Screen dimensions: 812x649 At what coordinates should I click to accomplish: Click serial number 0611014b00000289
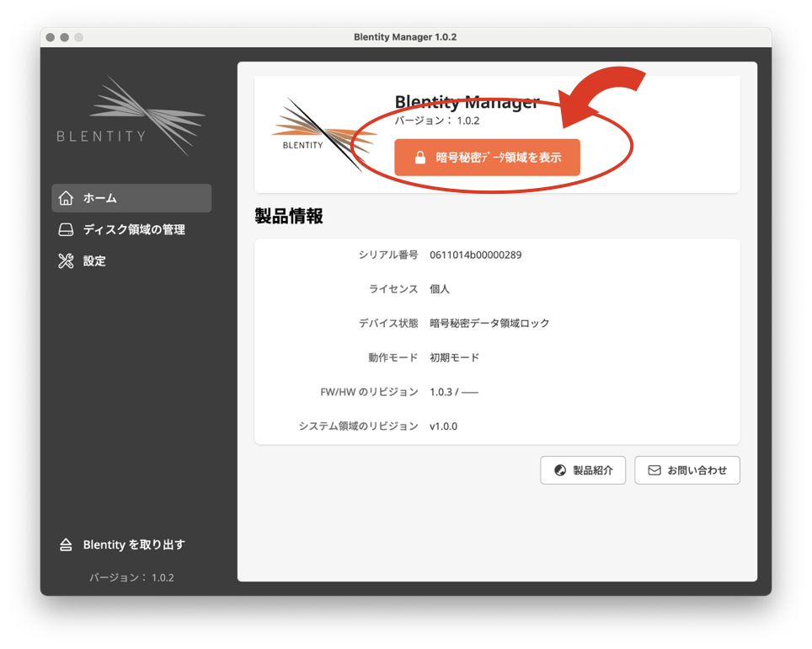coord(475,255)
